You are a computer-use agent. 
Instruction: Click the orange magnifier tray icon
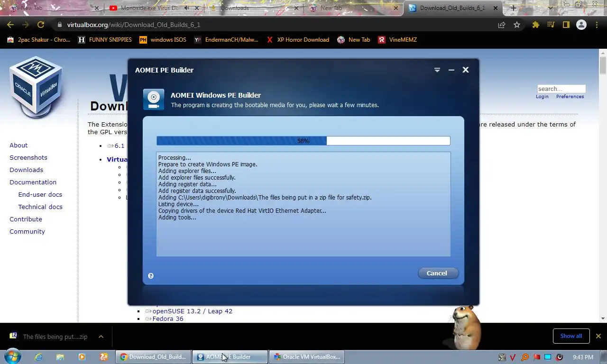point(525,357)
